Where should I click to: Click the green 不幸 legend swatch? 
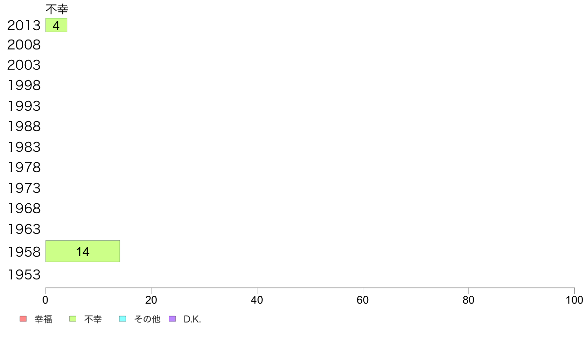pyautogui.click(x=73, y=319)
